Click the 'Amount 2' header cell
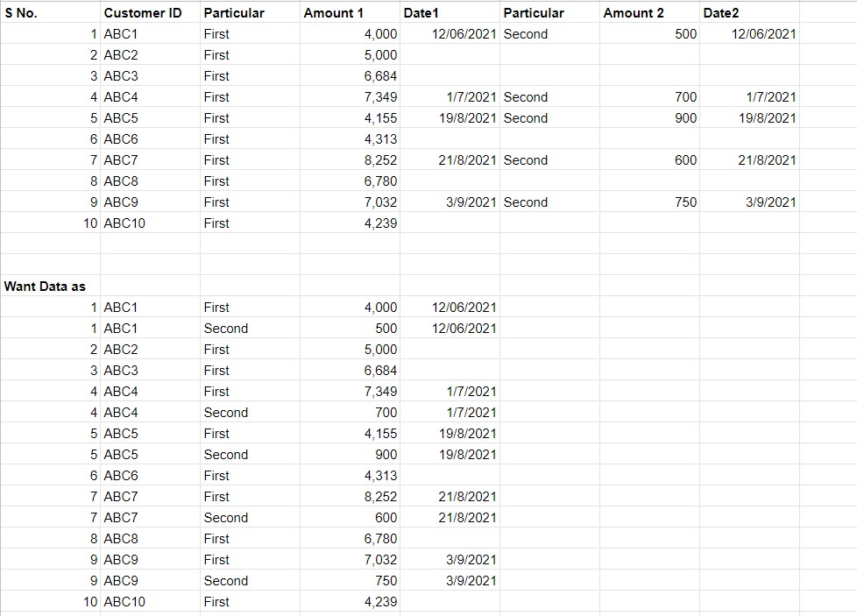Image resolution: width=857 pixels, height=616 pixels. pyautogui.click(x=649, y=12)
